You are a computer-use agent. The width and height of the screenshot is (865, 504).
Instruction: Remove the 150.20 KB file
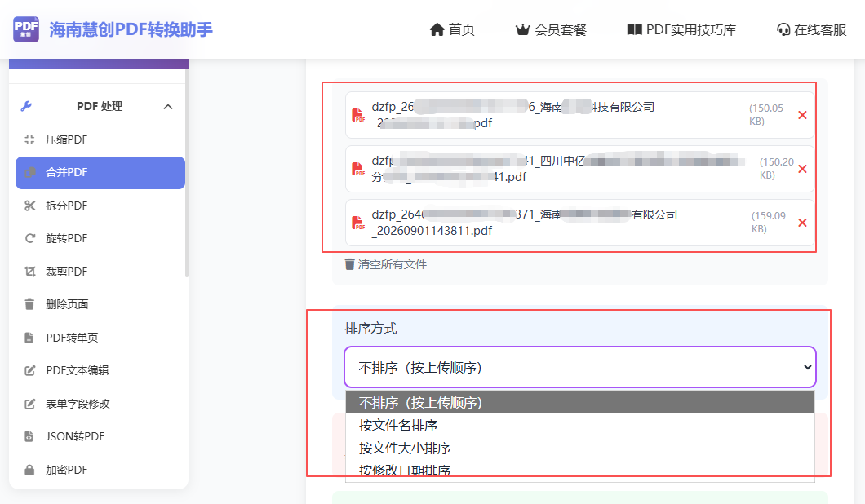click(803, 169)
